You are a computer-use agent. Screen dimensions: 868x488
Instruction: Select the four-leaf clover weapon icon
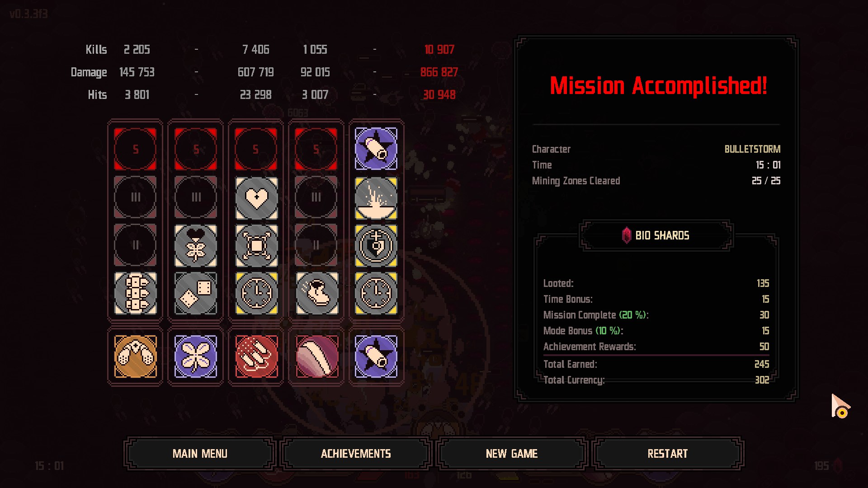pos(196,357)
